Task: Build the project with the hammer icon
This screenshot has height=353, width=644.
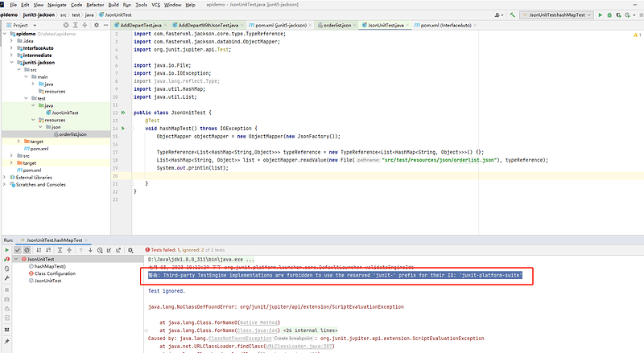Action: [x=512, y=14]
